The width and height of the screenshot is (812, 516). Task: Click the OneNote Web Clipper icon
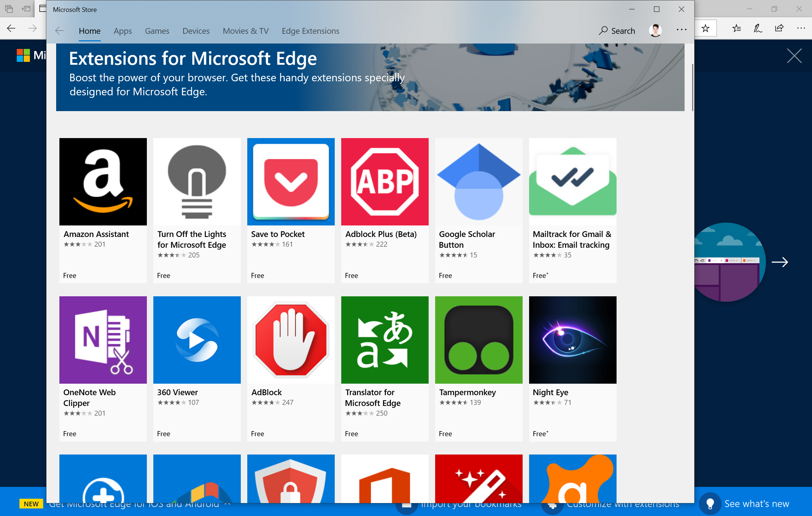click(x=103, y=340)
